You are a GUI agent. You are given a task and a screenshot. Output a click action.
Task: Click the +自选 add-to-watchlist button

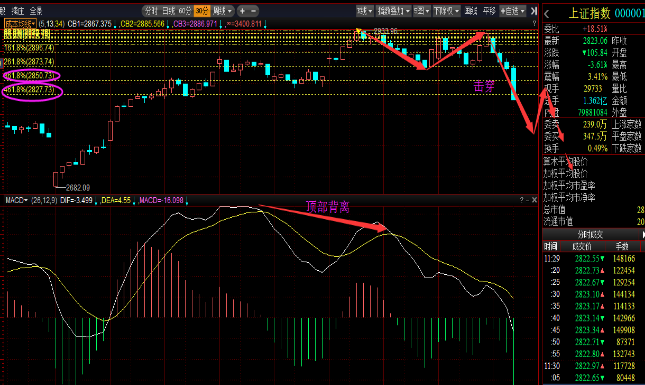(x=512, y=11)
